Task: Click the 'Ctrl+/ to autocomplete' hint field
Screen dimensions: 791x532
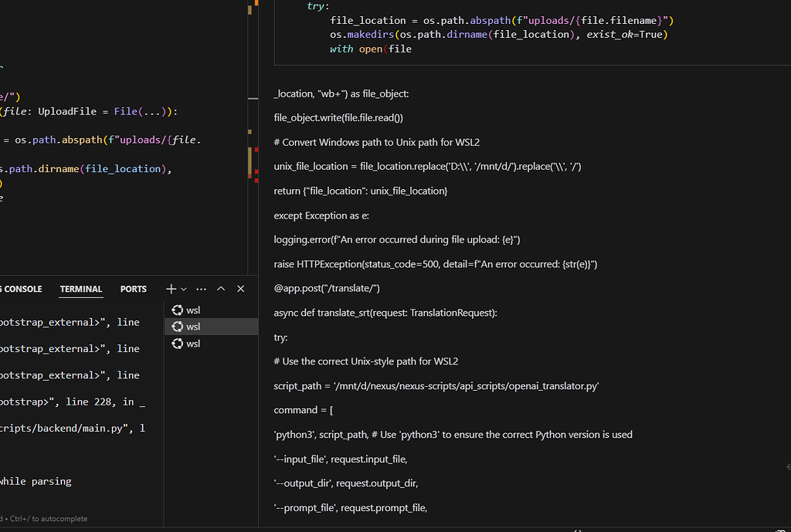Action: click(x=45, y=519)
